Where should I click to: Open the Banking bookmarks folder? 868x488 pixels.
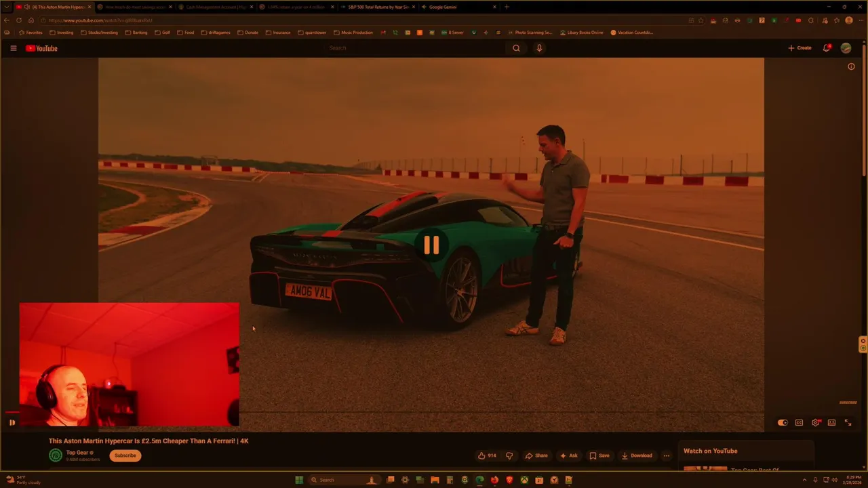pyautogui.click(x=136, y=33)
